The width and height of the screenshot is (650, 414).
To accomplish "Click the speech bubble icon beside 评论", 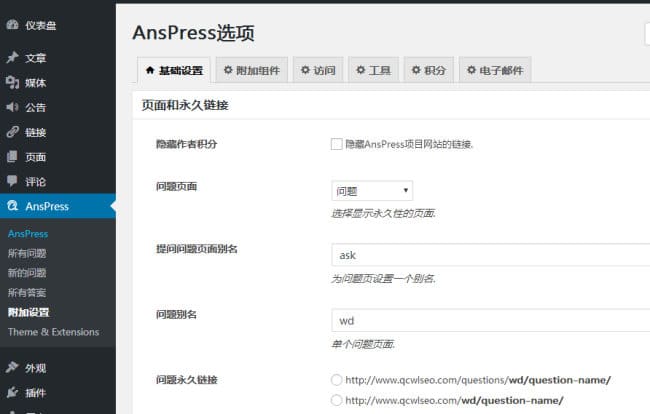I will (12, 181).
